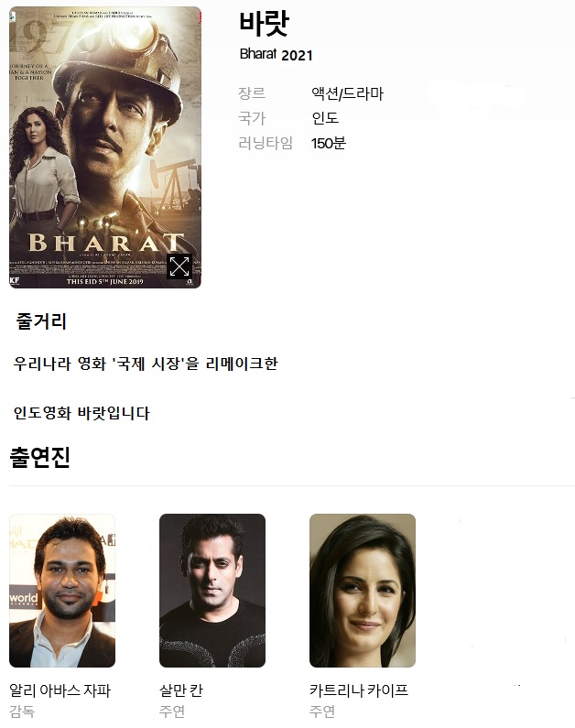Viewport: 575px width, 728px height.
Task: Click the 액션/드라마 genre value
Action: click(348, 93)
